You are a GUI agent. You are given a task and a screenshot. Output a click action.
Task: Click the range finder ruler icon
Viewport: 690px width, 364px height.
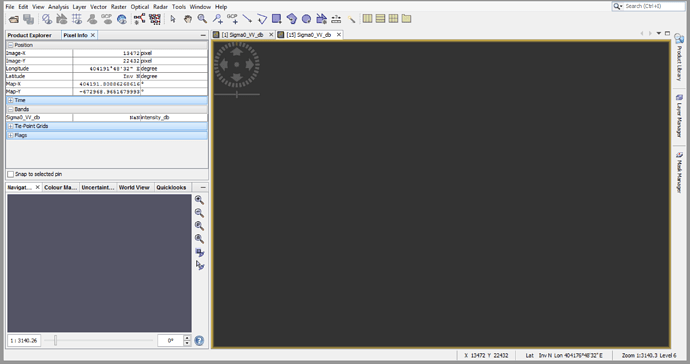(x=336, y=18)
